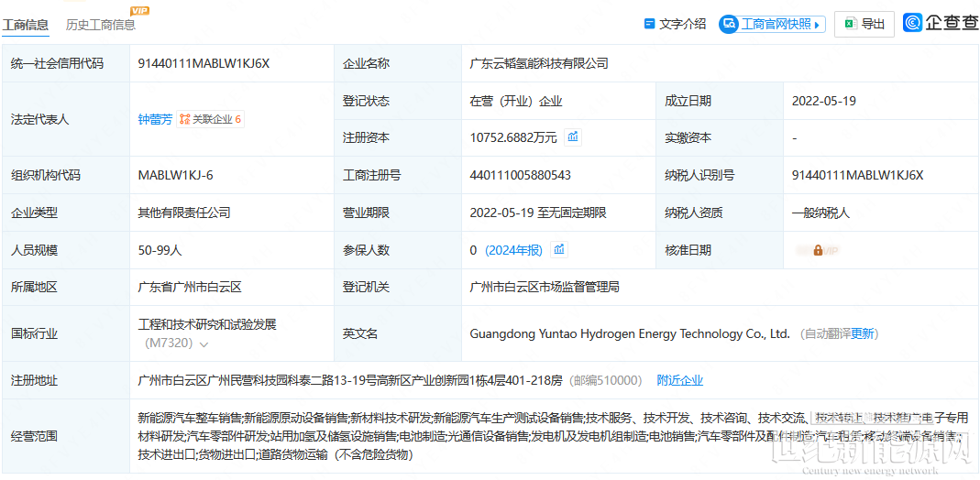Viewport: 980px width, 480px height.
Task: Click the 附近企业 link
Action: click(679, 380)
